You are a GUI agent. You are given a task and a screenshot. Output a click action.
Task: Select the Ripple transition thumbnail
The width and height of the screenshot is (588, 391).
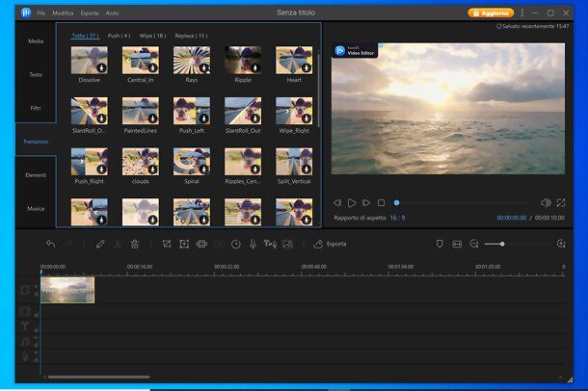point(243,60)
